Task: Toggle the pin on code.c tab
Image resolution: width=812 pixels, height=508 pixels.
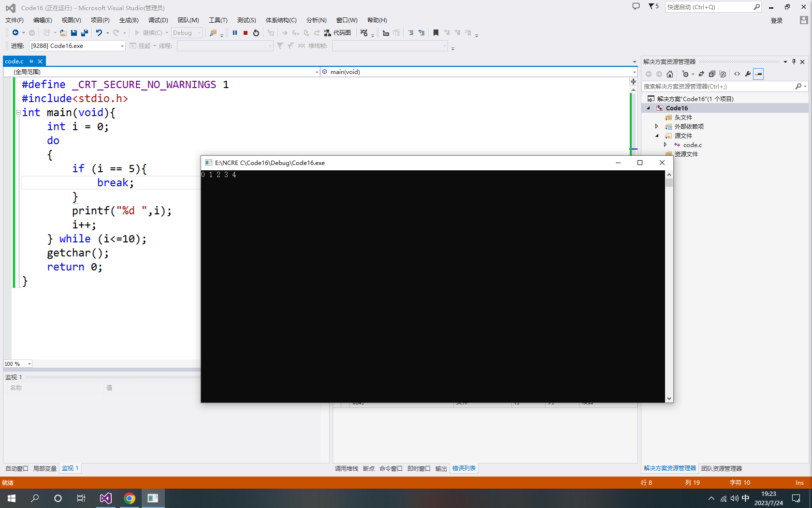Action: coord(31,61)
